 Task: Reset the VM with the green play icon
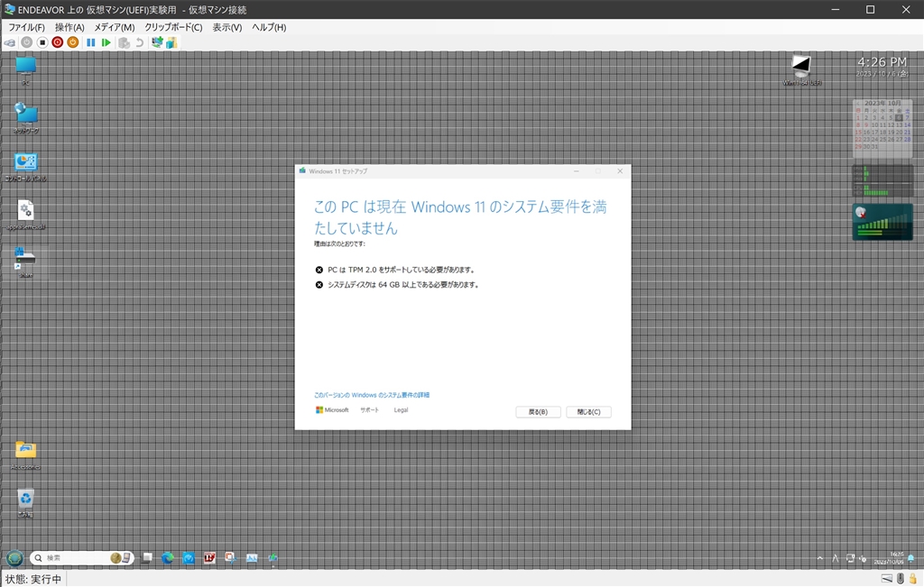106,42
